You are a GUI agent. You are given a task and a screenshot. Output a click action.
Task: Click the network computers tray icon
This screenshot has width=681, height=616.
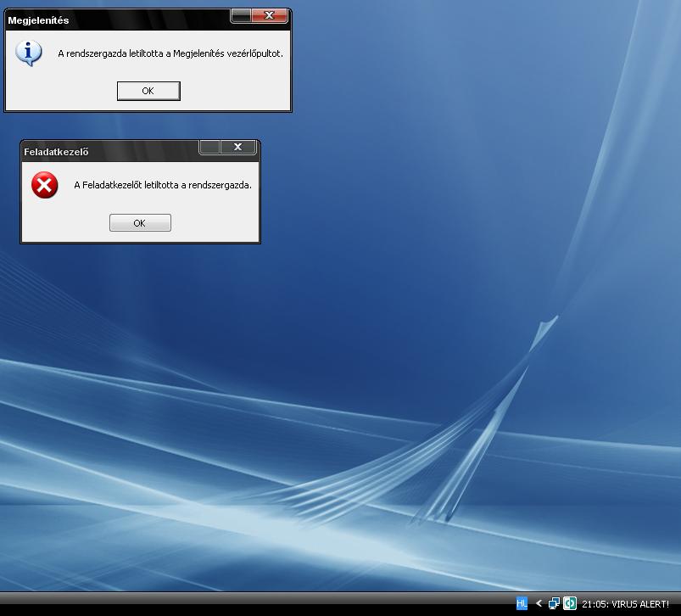[x=554, y=604]
